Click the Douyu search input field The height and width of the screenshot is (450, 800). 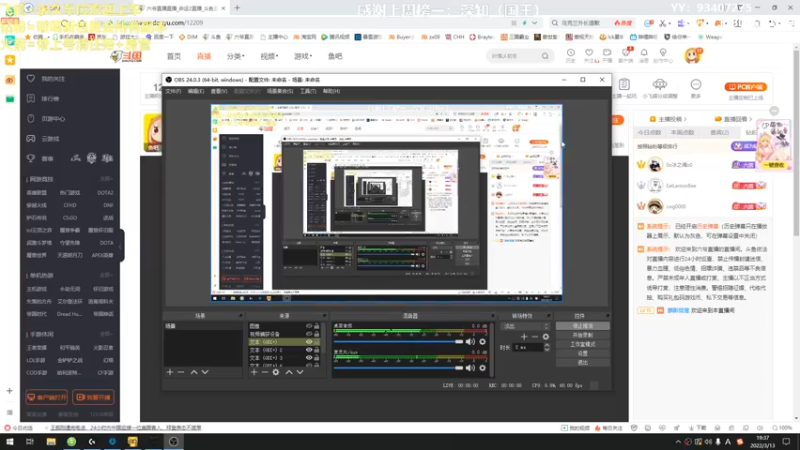513,56
